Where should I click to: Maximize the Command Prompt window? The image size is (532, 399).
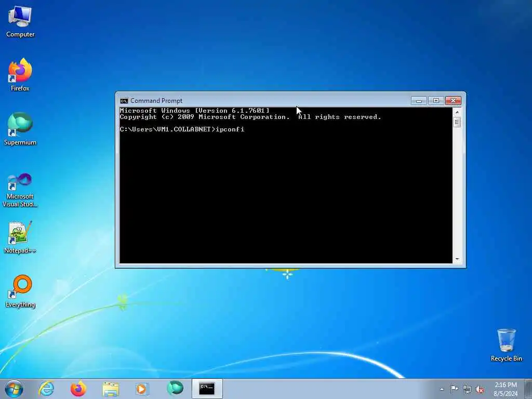pyautogui.click(x=436, y=100)
